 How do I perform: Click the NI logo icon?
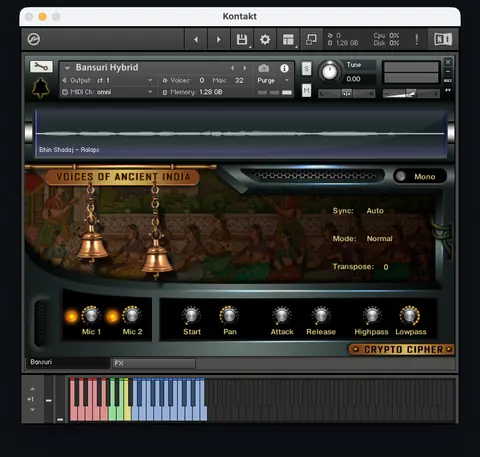click(x=443, y=39)
